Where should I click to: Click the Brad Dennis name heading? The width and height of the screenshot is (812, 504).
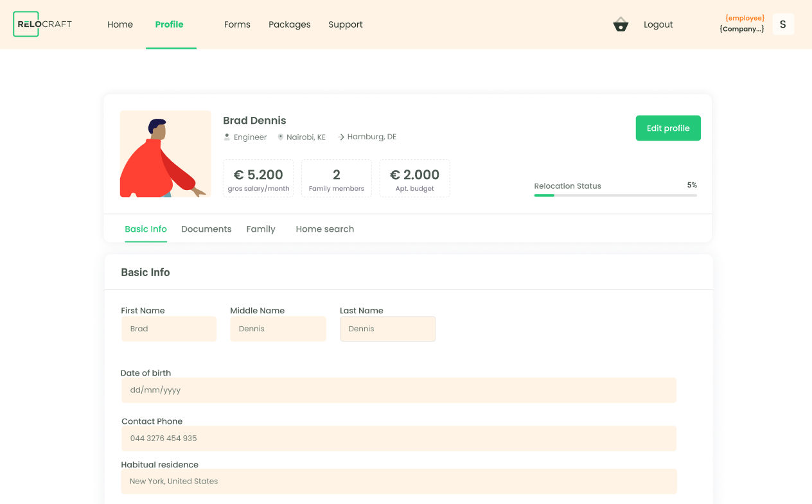[x=254, y=121]
